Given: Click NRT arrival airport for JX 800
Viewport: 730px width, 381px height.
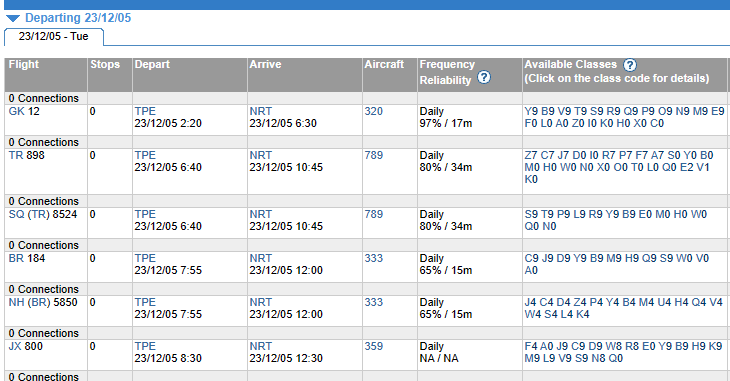Looking at the screenshot, I should (x=260, y=346).
